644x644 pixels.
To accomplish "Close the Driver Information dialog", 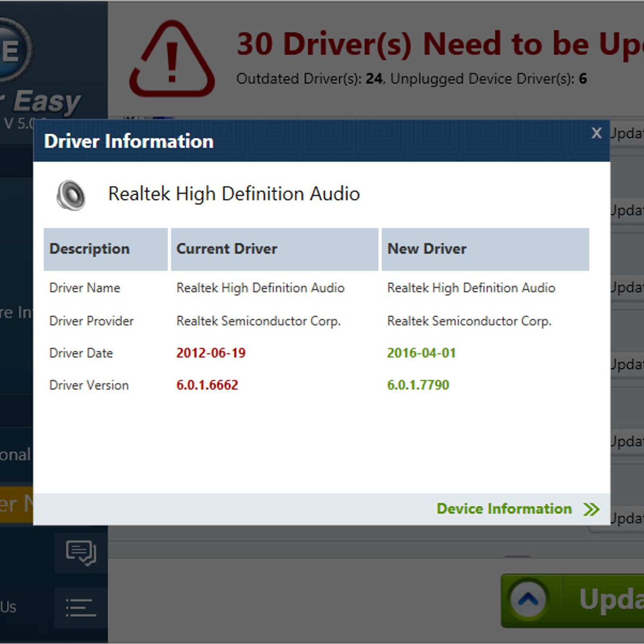I will (x=597, y=133).
